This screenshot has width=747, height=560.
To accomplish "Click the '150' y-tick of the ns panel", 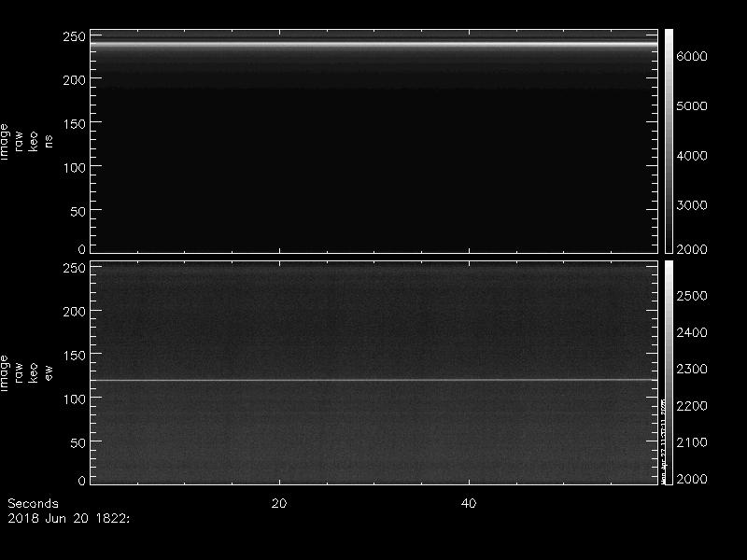I will click(x=75, y=124).
